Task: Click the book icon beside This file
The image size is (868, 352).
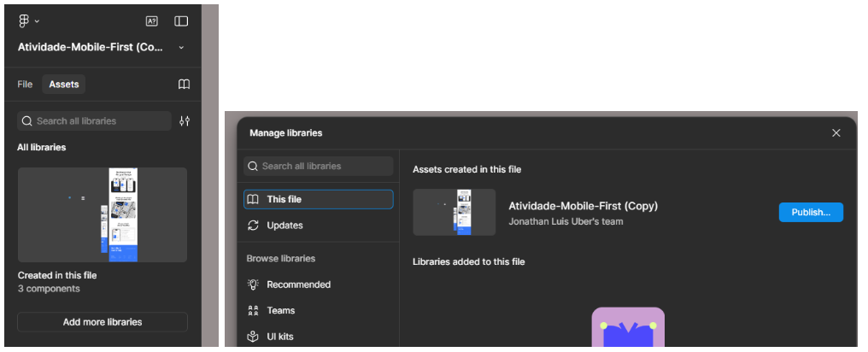Action: (253, 199)
